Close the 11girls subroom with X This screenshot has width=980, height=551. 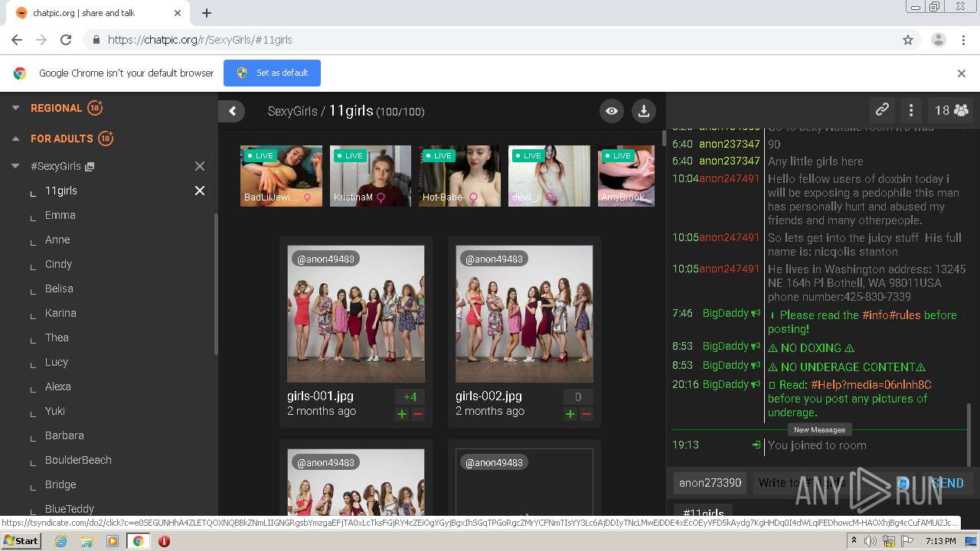(200, 191)
